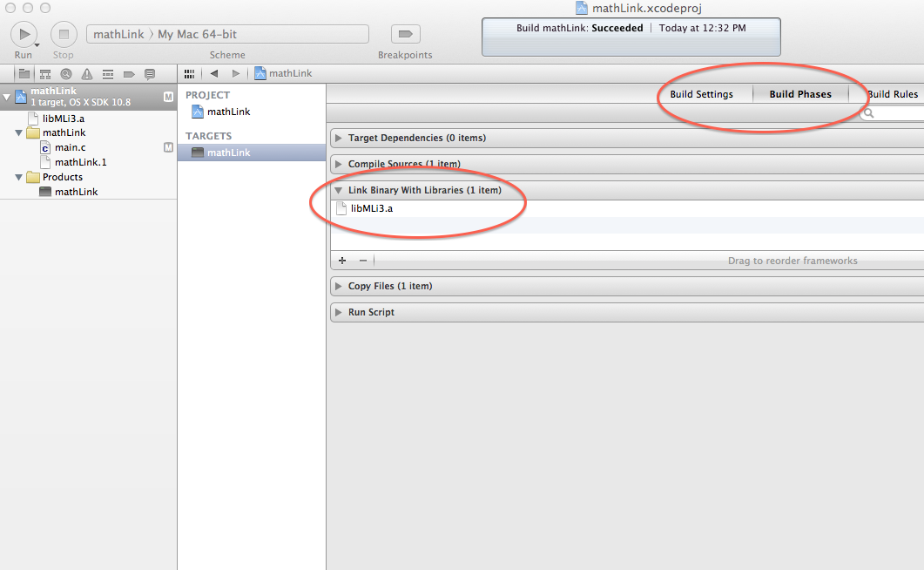Expand Compile Sources phase
Screen dimensions: 924x570
click(x=338, y=164)
